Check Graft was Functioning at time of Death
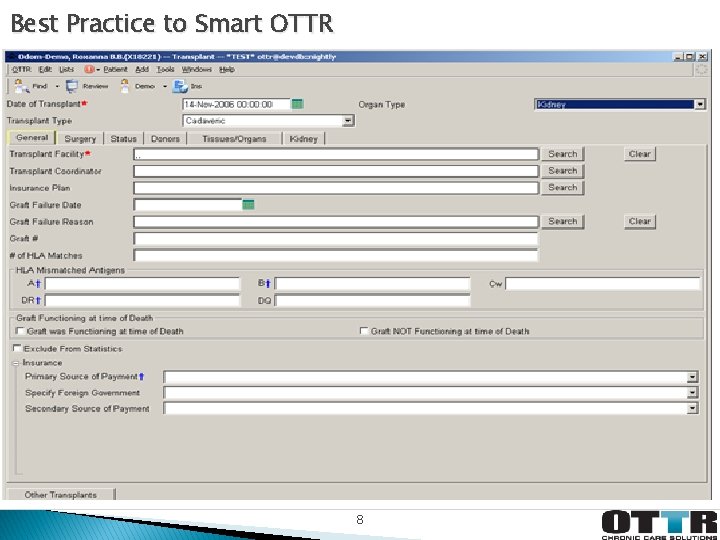720x540 pixels. [20, 331]
